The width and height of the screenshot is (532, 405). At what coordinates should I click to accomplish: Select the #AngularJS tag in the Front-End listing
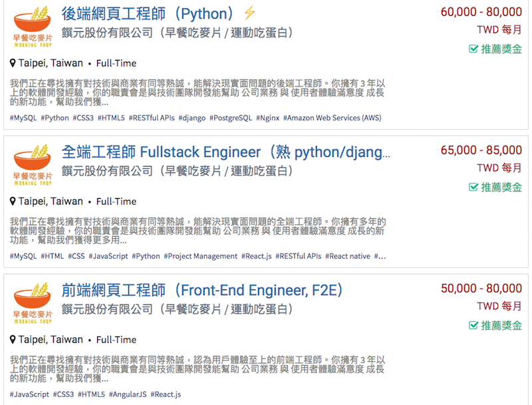pyautogui.click(x=128, y=394)
